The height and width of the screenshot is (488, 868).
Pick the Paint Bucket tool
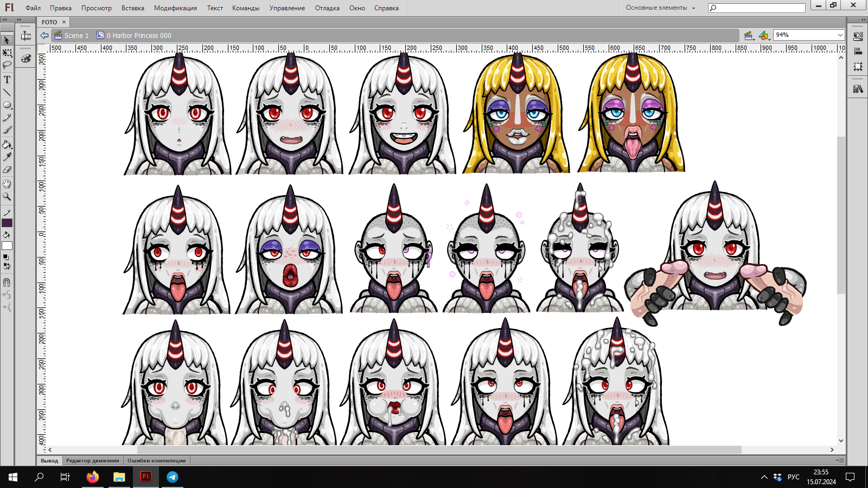click(7, 145)
